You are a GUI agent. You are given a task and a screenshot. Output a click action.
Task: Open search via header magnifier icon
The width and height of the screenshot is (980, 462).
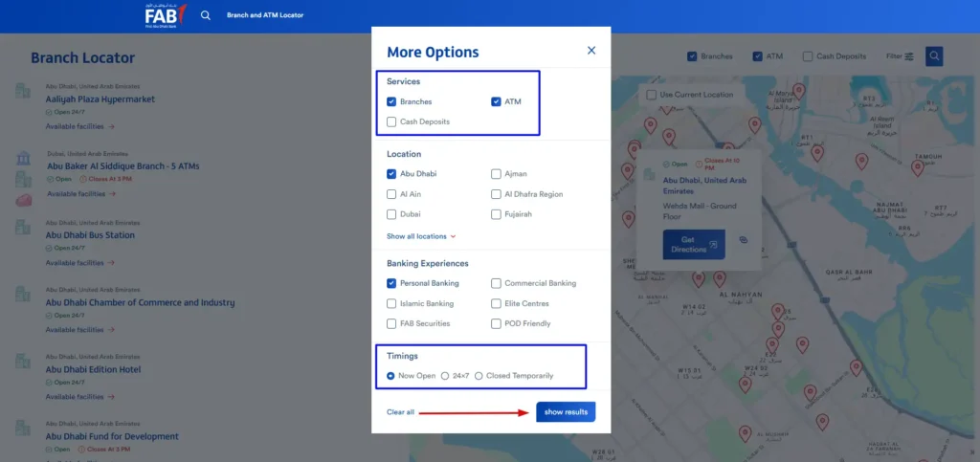click(x=206, y=15)
